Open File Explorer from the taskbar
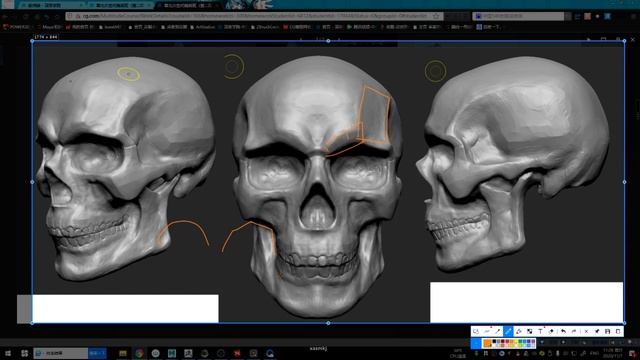This screenshot has height=360, width=640. click(x=123, y=353)
